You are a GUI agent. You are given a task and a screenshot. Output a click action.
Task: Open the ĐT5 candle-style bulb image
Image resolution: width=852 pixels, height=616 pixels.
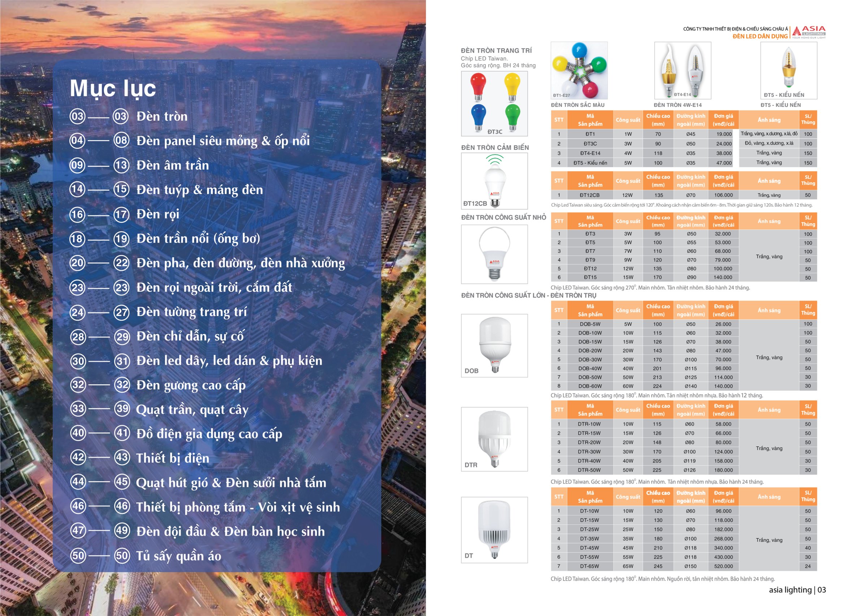[788, 70]
